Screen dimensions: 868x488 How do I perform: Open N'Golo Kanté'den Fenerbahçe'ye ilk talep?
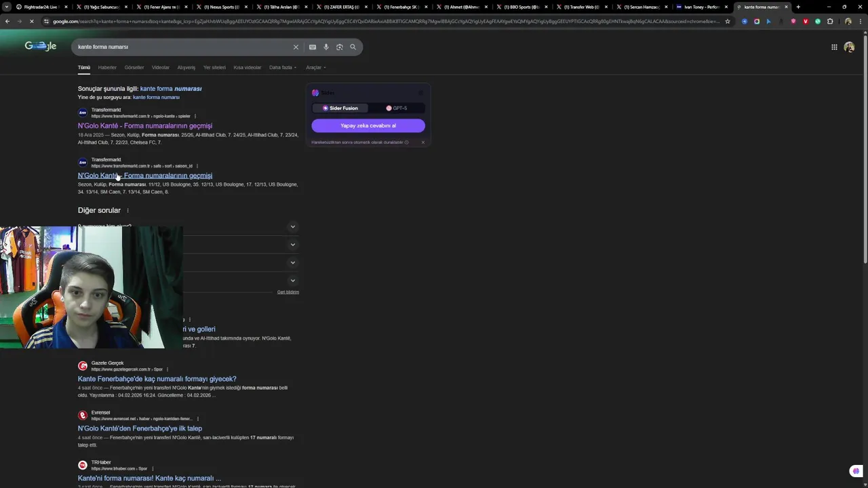(140, 428)
